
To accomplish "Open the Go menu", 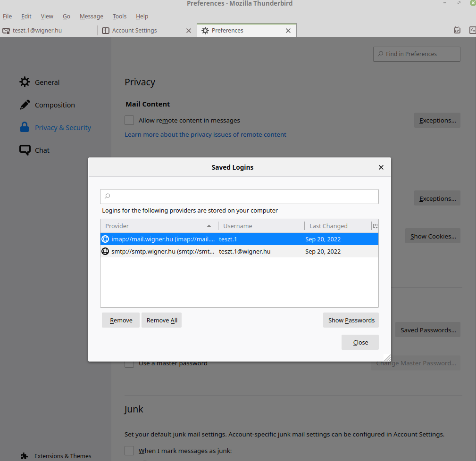I will pyautogui.click(x=66, y=16).
